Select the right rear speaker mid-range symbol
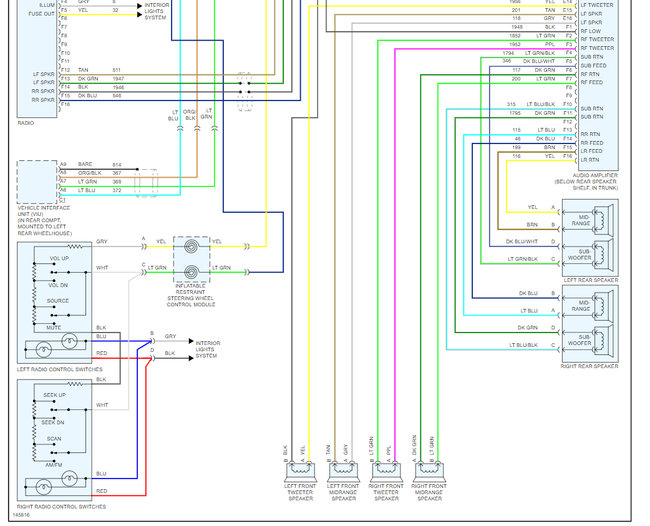The height and width of the screenshot is (526, 650). (603, 306)
